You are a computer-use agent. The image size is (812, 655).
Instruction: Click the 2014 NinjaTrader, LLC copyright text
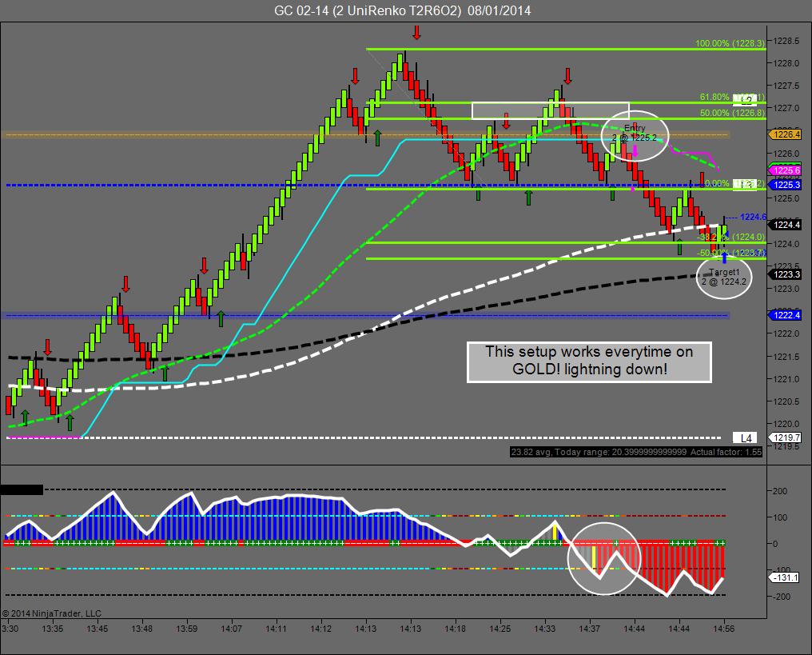tap(52, 613)
